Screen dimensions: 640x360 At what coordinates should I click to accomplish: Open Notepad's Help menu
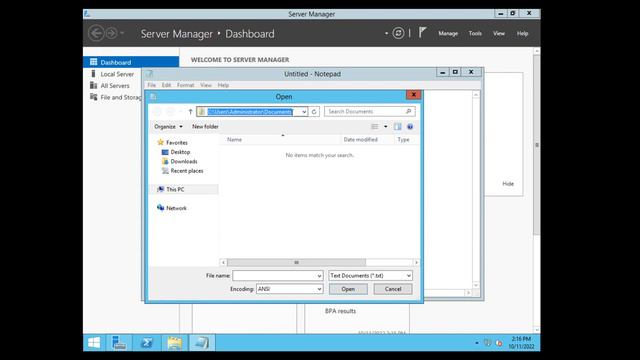tap(223, 85)
